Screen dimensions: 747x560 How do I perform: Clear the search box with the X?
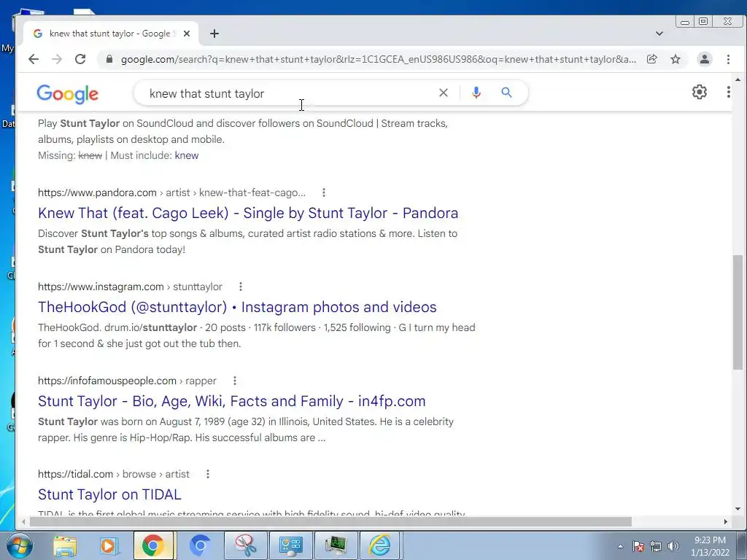pyautogui.click(x=443, y=93)
